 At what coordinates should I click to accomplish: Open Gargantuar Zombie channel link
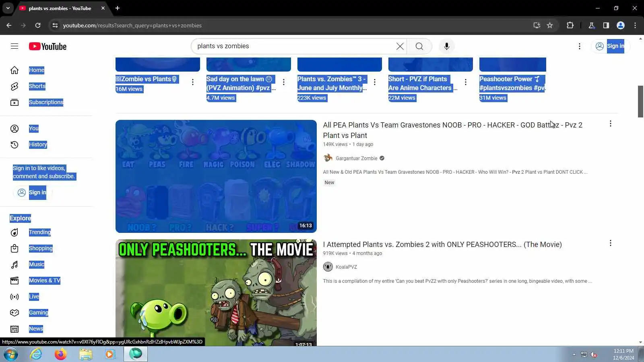pyautogui.click(x=357, y=158)
